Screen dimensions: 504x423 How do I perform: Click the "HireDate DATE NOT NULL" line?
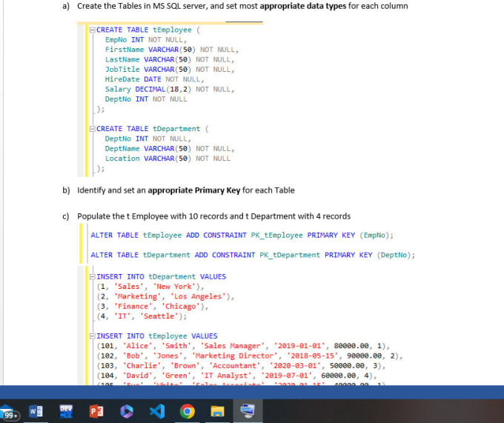154,79
